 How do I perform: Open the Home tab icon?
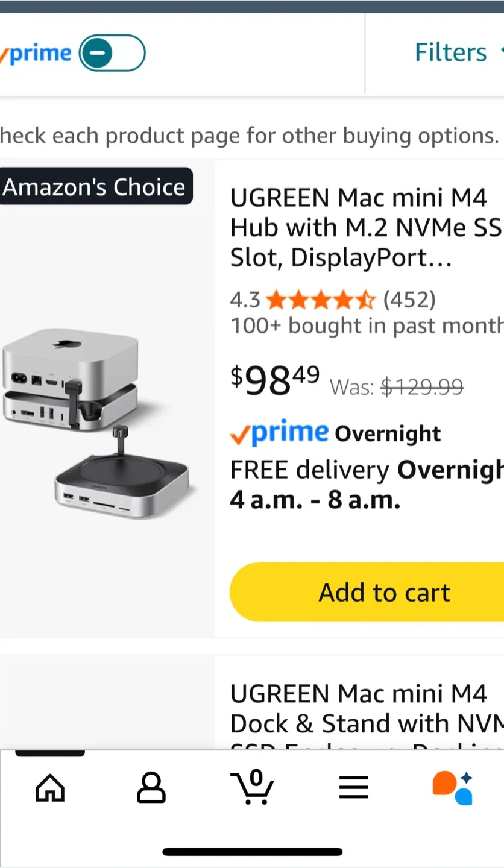50,787
